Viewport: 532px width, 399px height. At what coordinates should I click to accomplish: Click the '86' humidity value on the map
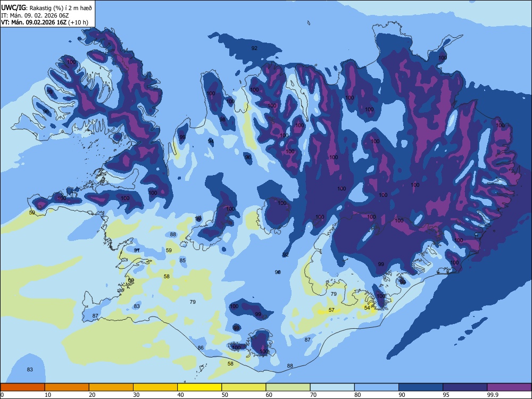(201, 347)
